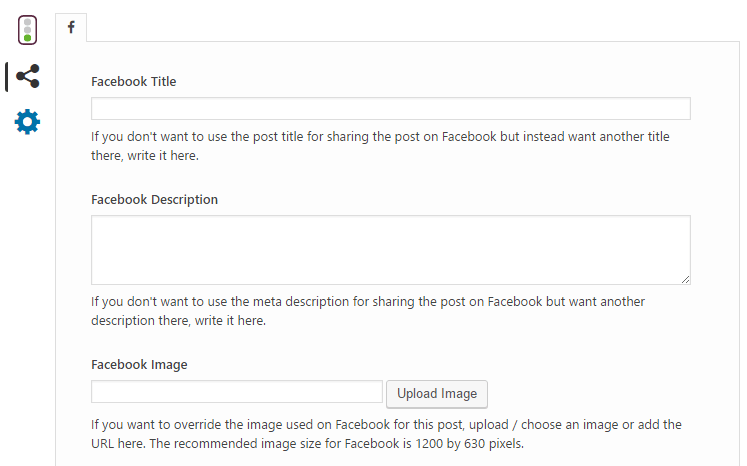Screen dimensions: 747x466
Task: Click the Facebook Image URL field
Action: tap(237, 392)
